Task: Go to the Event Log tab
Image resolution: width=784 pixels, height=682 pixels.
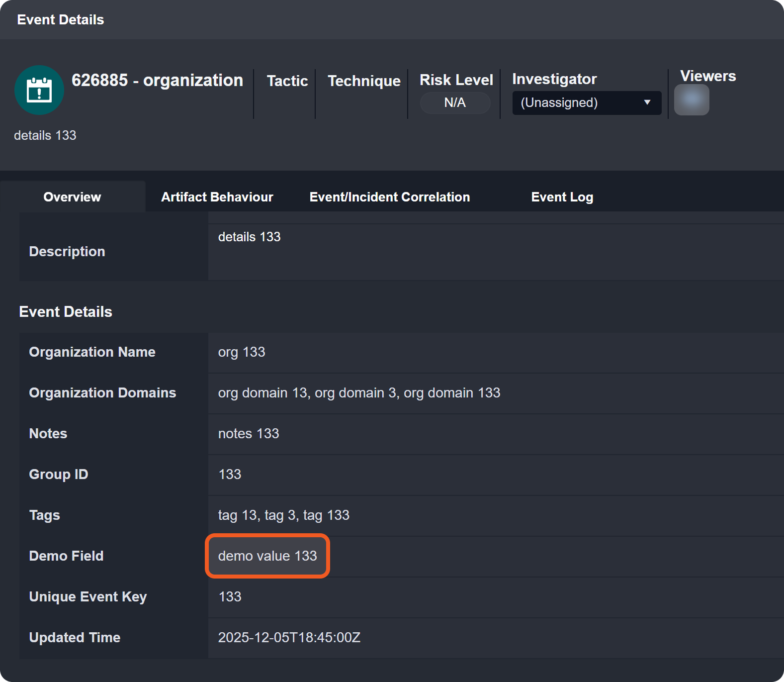Action: coord(562,197)
